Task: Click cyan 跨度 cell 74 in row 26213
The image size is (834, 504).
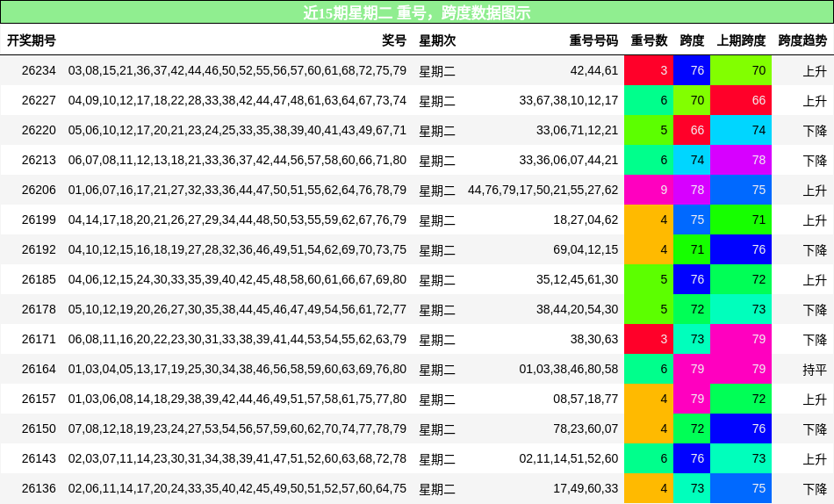Action: (692, 160)
